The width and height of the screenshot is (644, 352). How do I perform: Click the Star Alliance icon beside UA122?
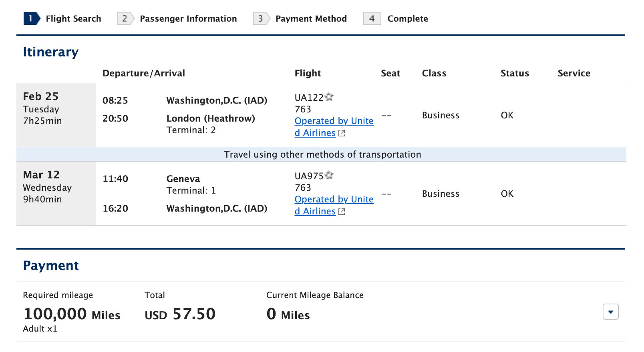(x=329, y=96)
